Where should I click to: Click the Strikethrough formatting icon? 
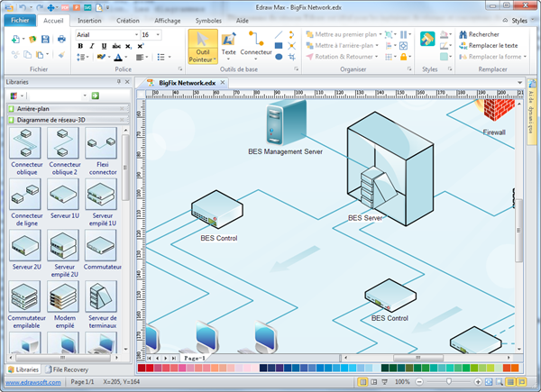[116, 46]
